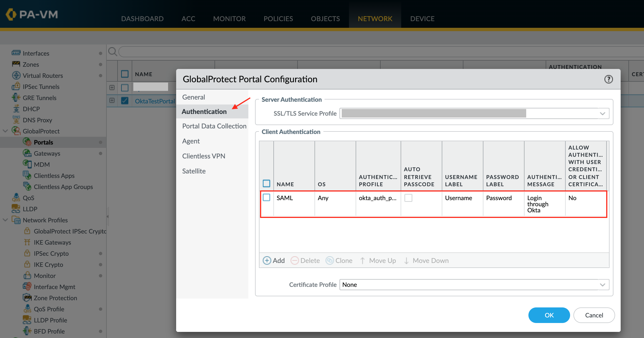
Task: Open the Certificate Profile dropdown
Action: 602,285
